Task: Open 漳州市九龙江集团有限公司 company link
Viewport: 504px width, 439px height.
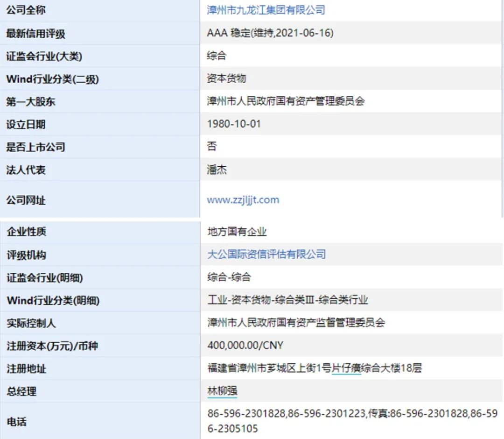Action: click(266, 10)
